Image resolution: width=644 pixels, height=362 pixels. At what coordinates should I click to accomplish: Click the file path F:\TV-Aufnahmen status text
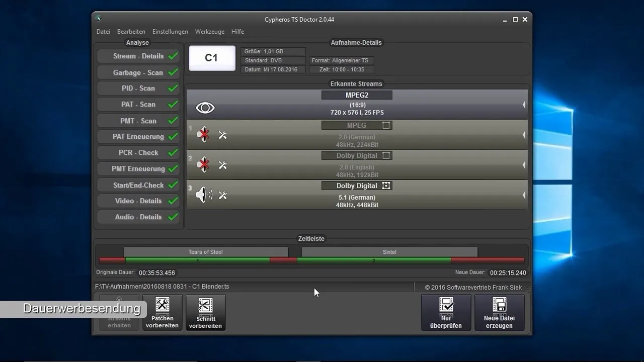[x=162, y=287]
